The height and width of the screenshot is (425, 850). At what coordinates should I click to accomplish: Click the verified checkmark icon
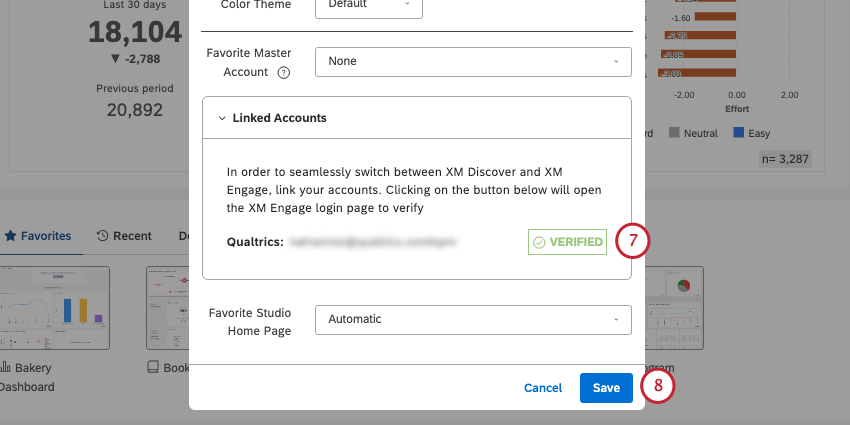click(539, 242)
